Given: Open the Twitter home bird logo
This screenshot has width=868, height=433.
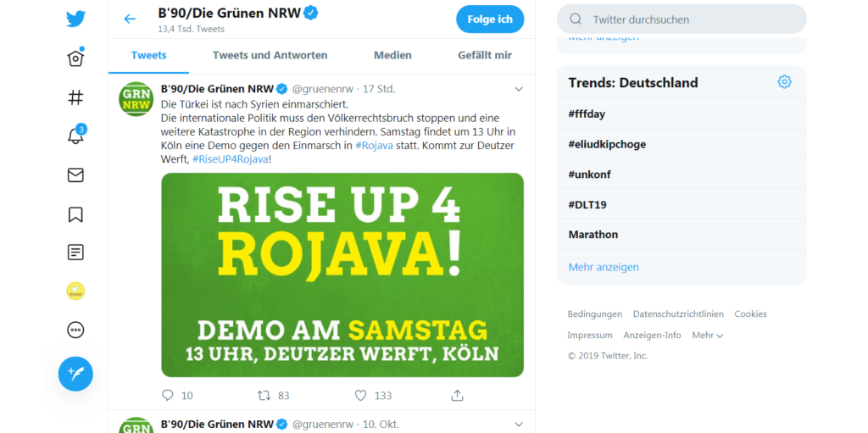Looking at the screenshot, I should coord(75,19).
